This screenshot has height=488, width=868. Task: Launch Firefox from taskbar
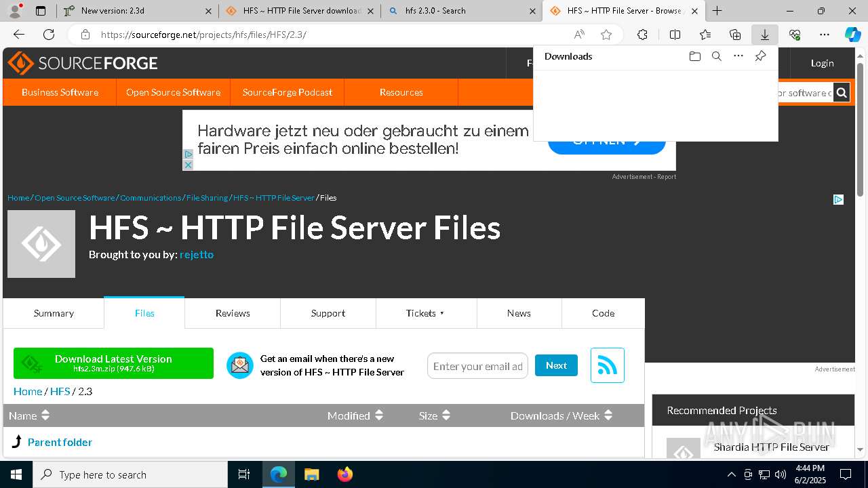coord(344,474)
